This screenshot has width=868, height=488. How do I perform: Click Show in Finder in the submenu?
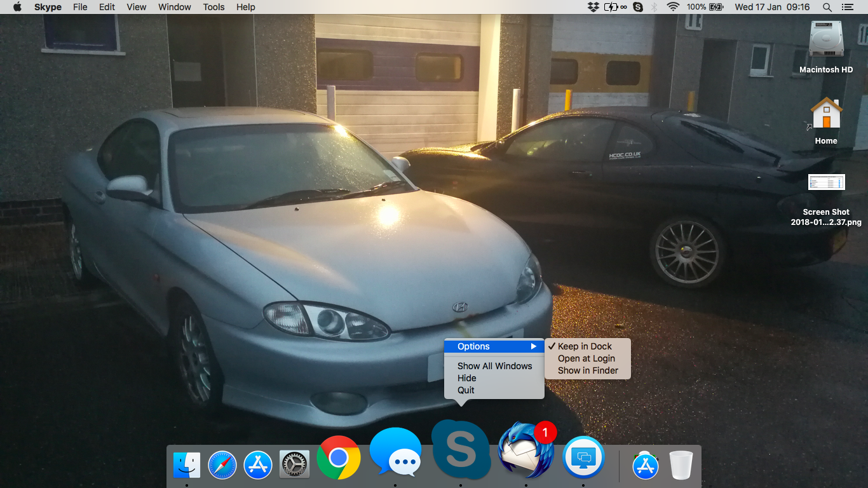tap(588, 370)
